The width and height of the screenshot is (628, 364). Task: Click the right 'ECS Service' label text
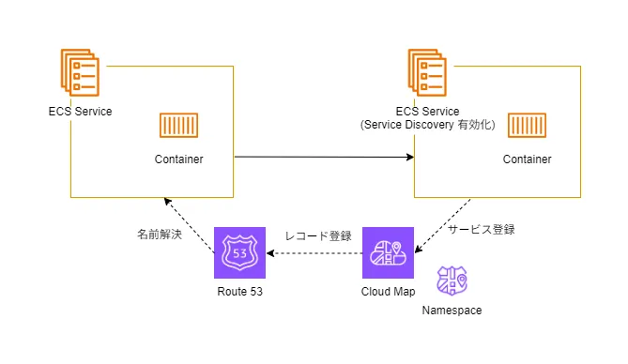tap(427, 112)
